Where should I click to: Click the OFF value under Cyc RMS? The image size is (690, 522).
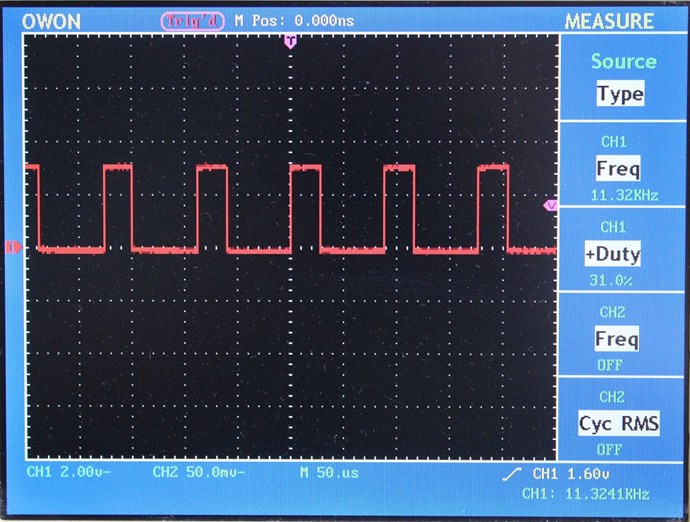[x=609, y=450]
